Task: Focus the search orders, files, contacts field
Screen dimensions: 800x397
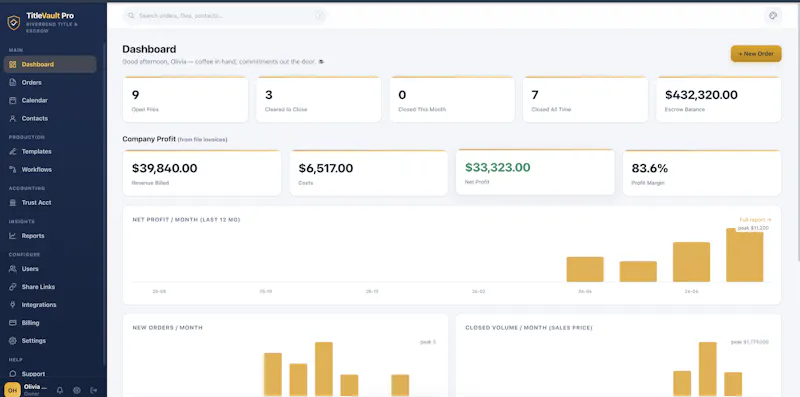Action: [224, 16]
